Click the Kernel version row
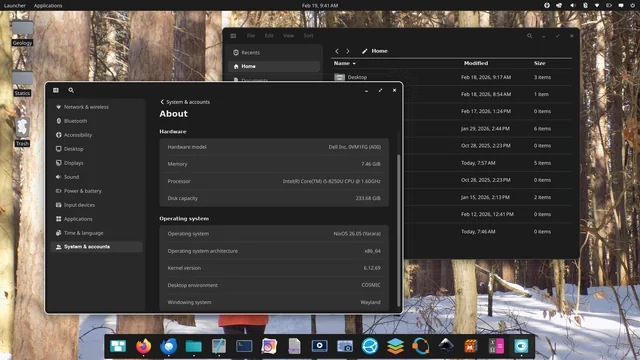 (274, 268)
